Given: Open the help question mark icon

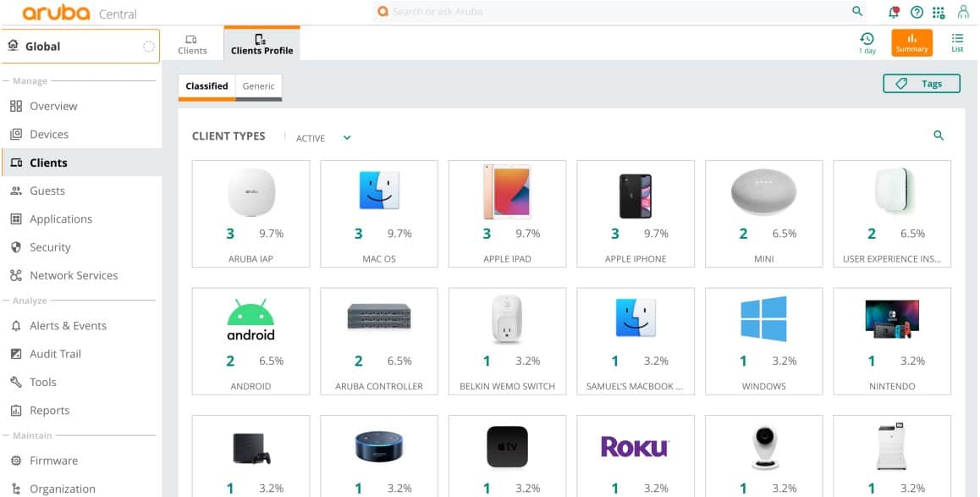Looking at the screenshot, I should click(x=917, y=12).
